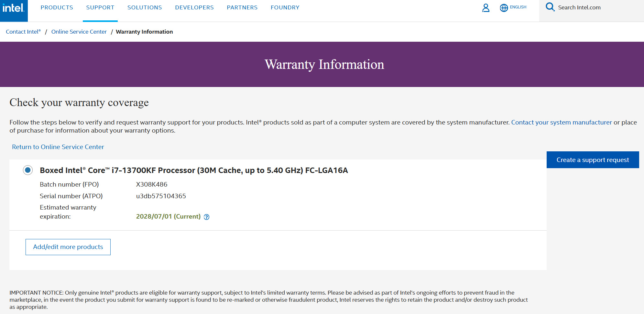Expand the Solutions menu
Screen dimensions: 644x314
(x=145, y=7)
